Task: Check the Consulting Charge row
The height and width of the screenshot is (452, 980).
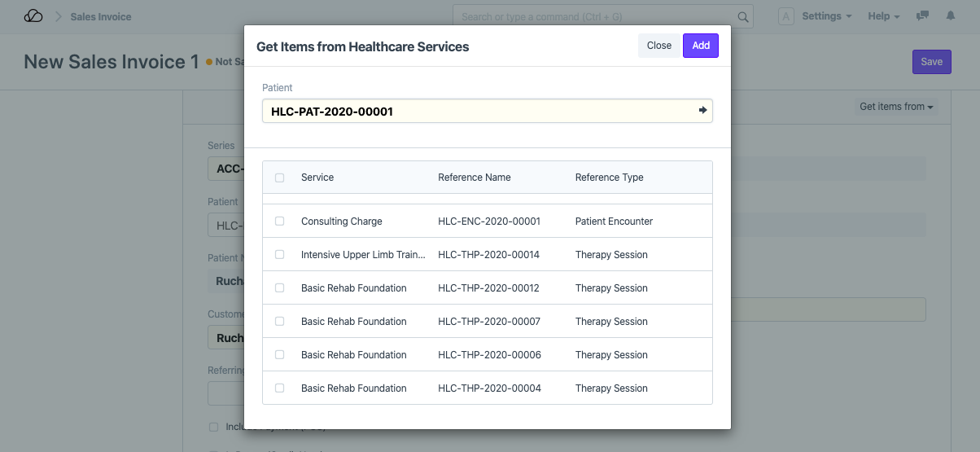Action: click(280, 222)
